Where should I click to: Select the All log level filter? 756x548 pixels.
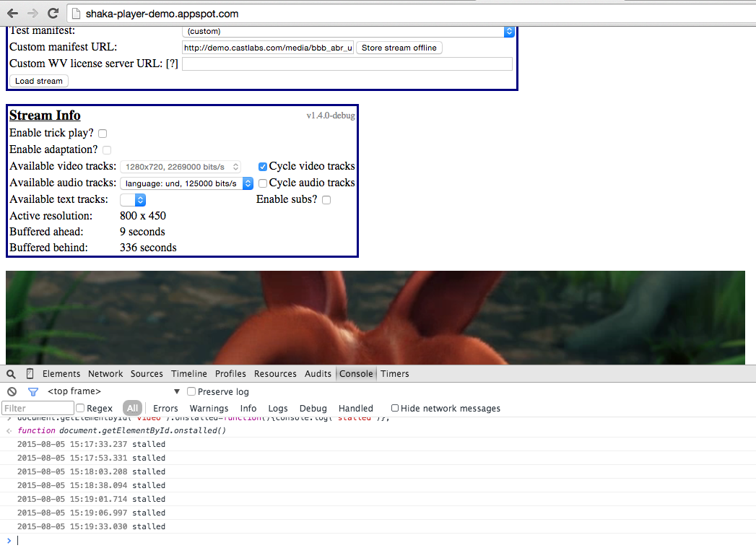tap(133, 408)
